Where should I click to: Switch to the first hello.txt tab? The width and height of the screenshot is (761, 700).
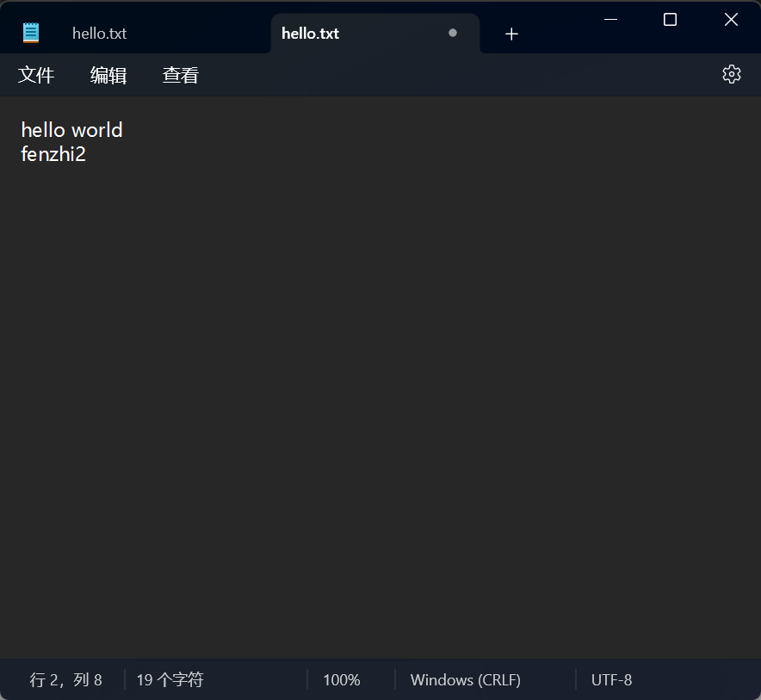[x=100, y=34]
